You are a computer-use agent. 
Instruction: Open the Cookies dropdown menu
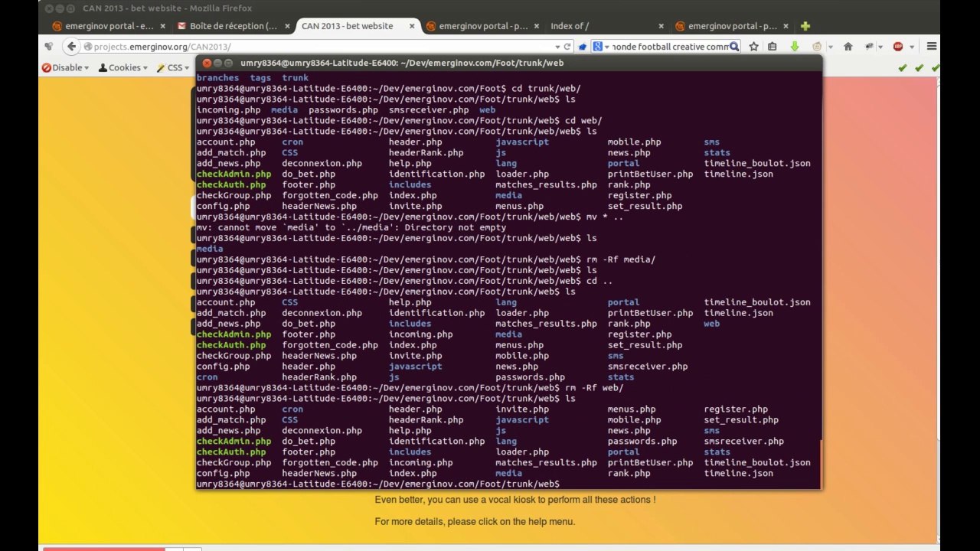point(123,67)
